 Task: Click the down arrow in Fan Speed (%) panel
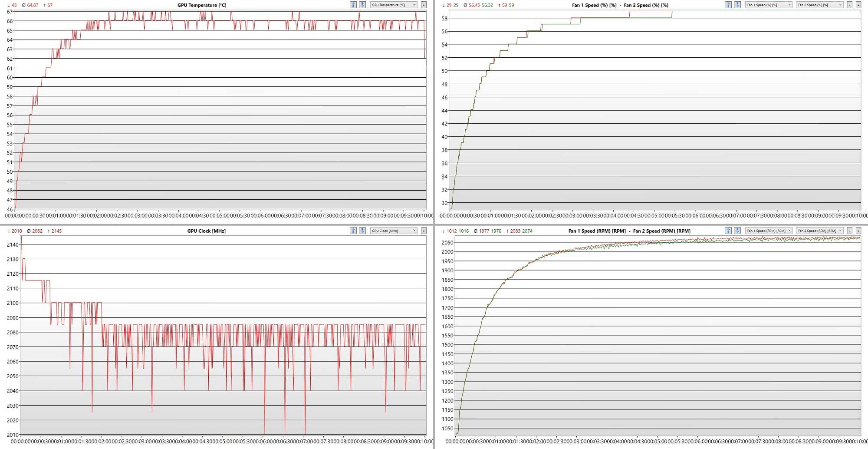click(737, 5)
